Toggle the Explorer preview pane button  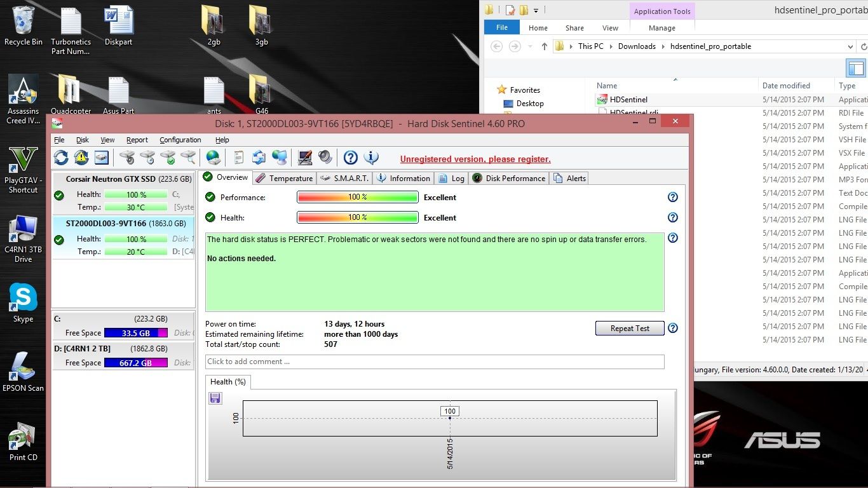[855, 68]
